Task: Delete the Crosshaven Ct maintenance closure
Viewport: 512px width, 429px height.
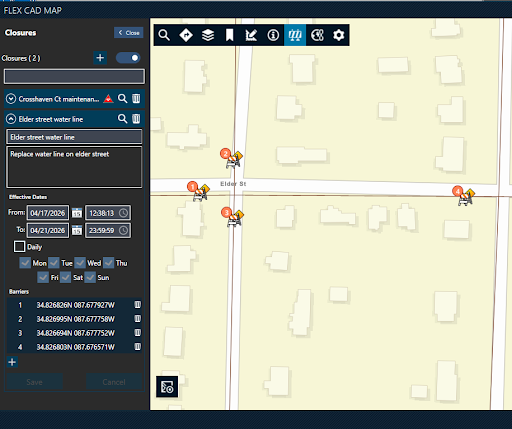Action: point(136,99)
